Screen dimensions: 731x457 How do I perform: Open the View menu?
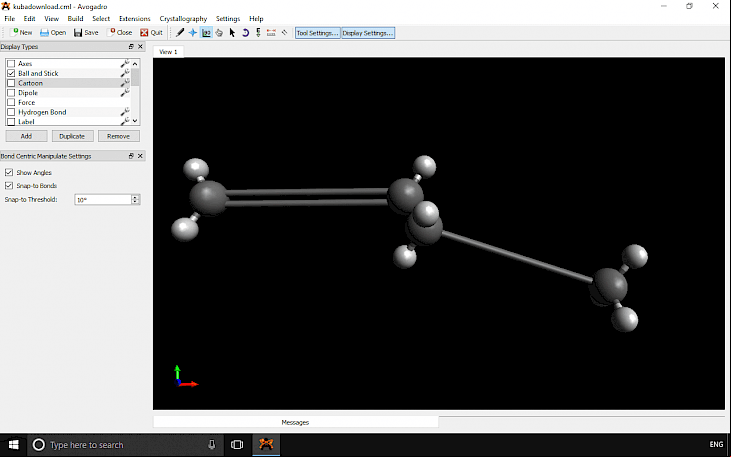pyautogui.click(x=51, y=19)
